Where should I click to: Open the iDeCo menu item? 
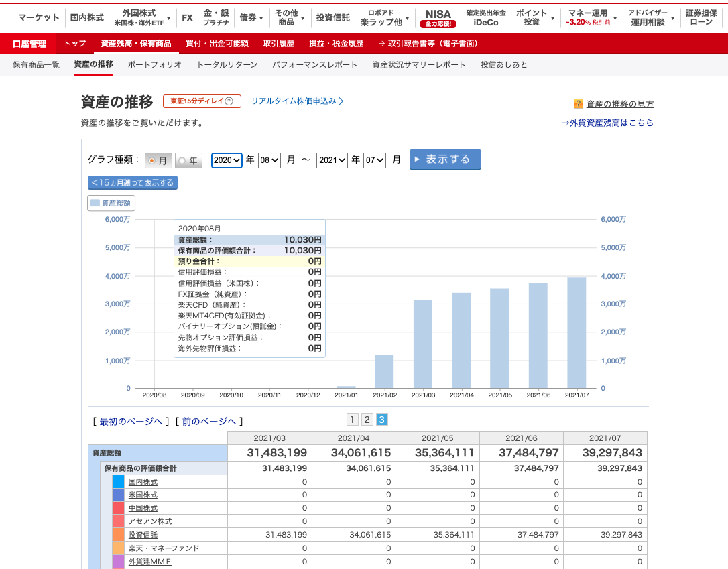486,17
